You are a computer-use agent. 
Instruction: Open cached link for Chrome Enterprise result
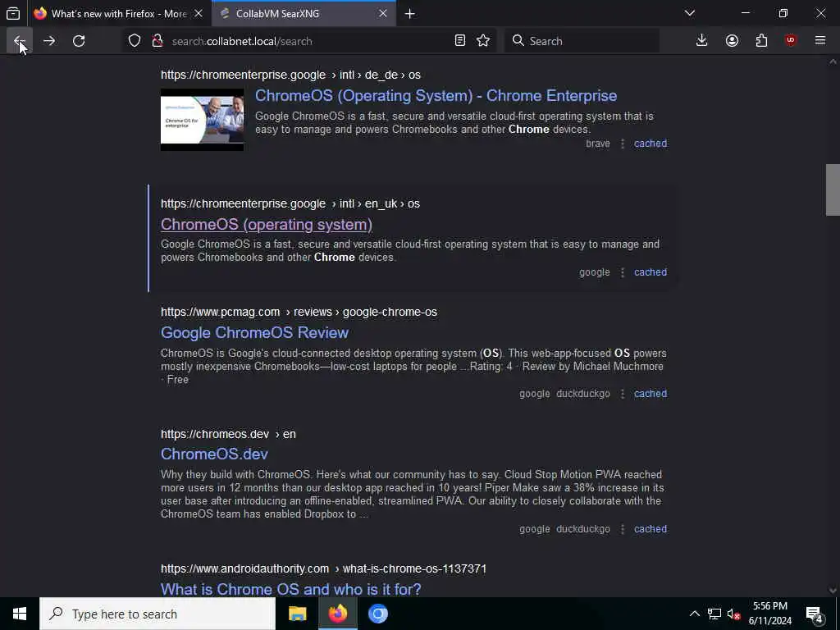(x=651, y=144)
